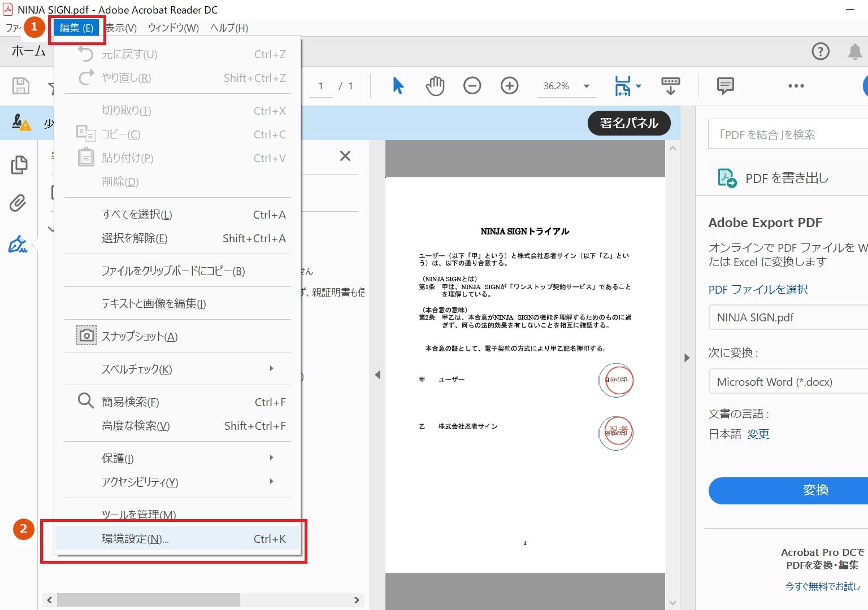Choose スナップショット(A) menu entry
The image size is (868, 610).
click(x=177, y=337)
